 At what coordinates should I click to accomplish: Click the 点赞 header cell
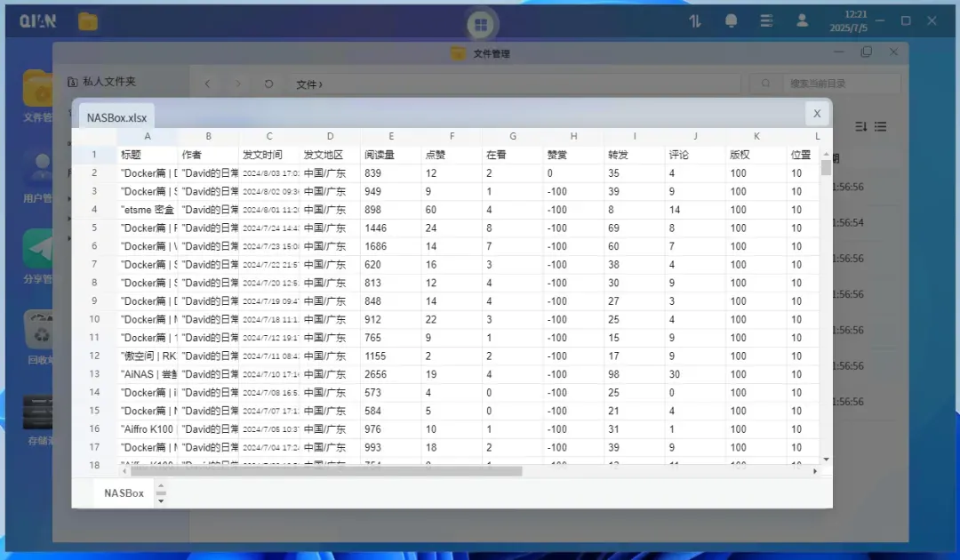[452, 155]
